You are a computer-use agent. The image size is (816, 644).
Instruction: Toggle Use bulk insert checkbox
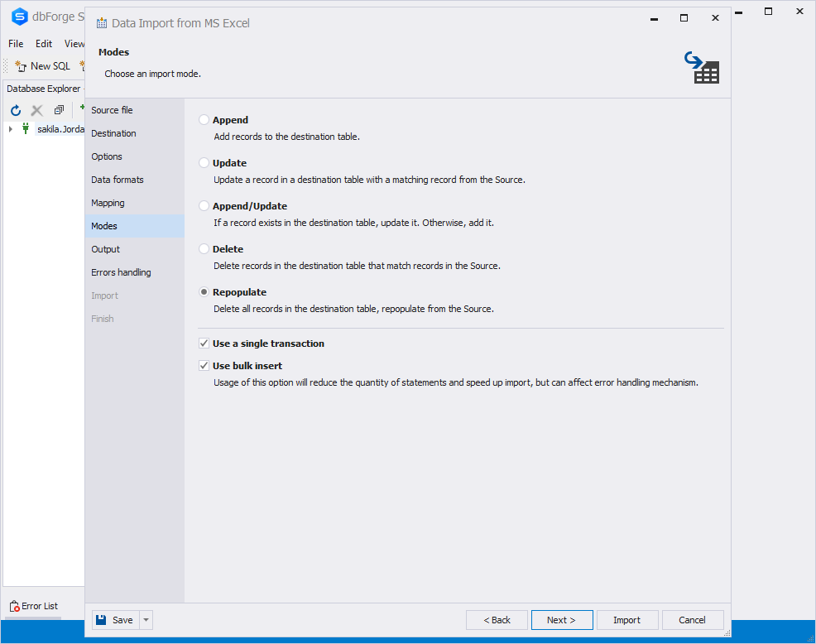204,366
